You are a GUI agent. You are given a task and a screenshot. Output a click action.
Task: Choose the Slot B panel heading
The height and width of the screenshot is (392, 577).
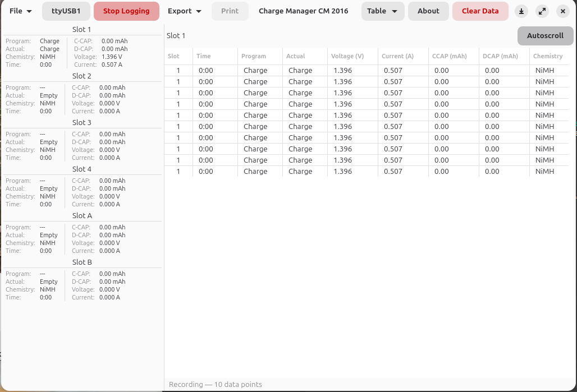(x=82, y=262)
